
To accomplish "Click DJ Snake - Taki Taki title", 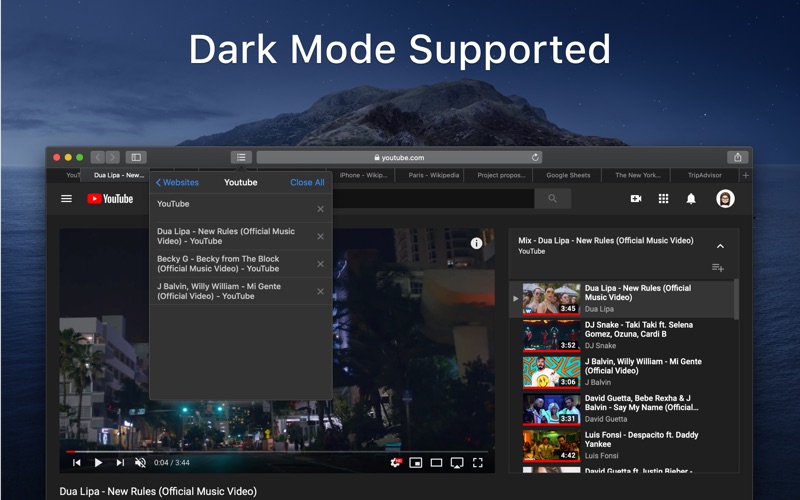I will point(639,329).
